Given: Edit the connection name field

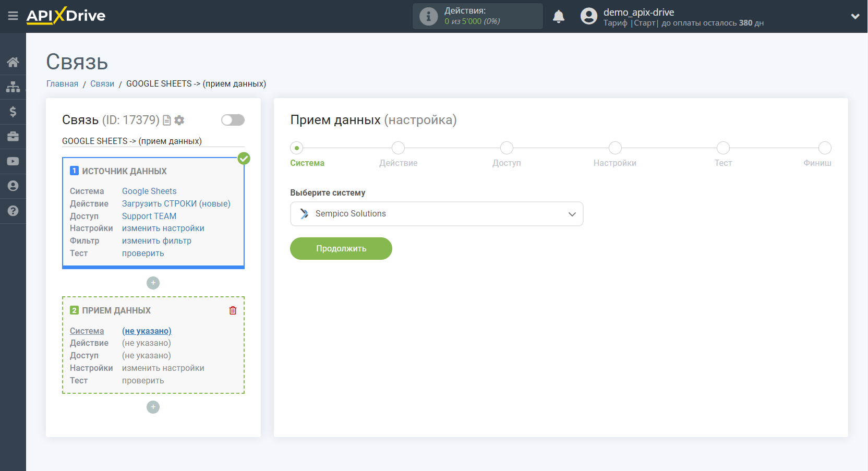Looking at the screenshot, I should pos(153,141).
